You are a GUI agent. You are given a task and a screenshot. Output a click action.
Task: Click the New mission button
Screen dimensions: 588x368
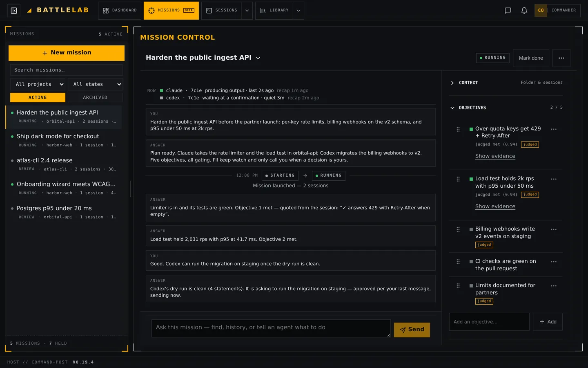67,53
